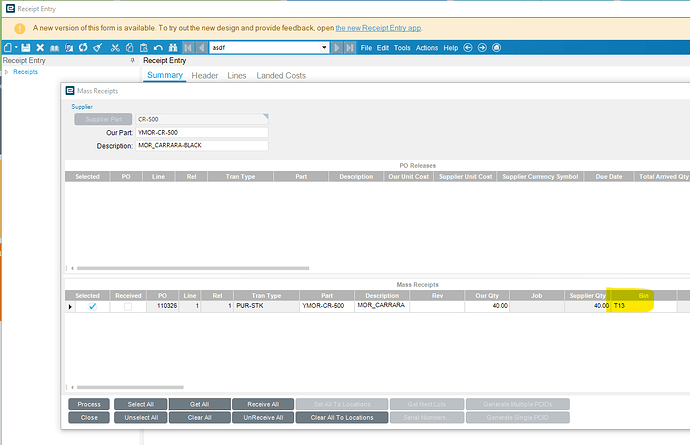The height and width of the screenshot is (445, 690).
Task: Switch to the Lines tab
Action: click(x=237, y=76)
